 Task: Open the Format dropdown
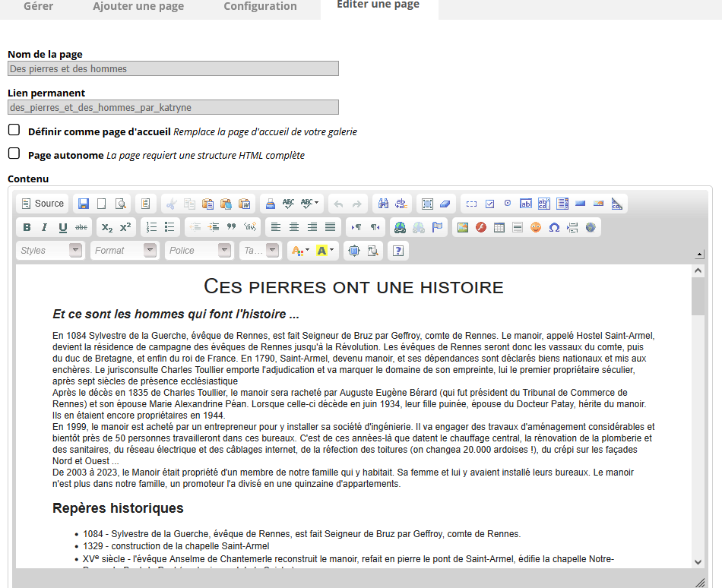[x=125, y=250]
